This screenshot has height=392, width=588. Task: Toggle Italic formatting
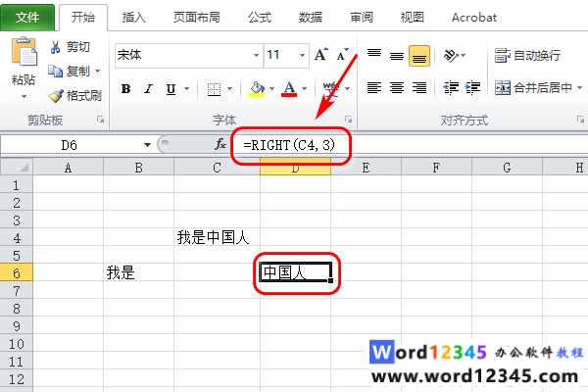click(x=149, y=89)
